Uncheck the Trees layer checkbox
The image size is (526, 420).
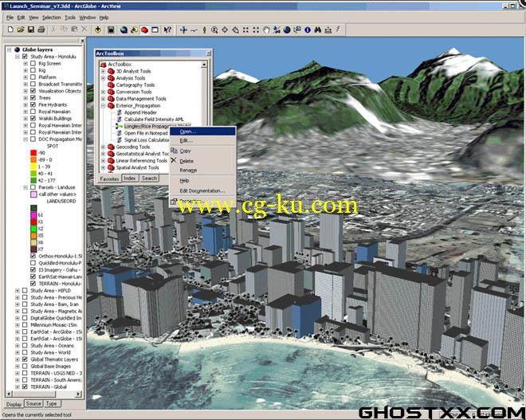click(33, 98)
